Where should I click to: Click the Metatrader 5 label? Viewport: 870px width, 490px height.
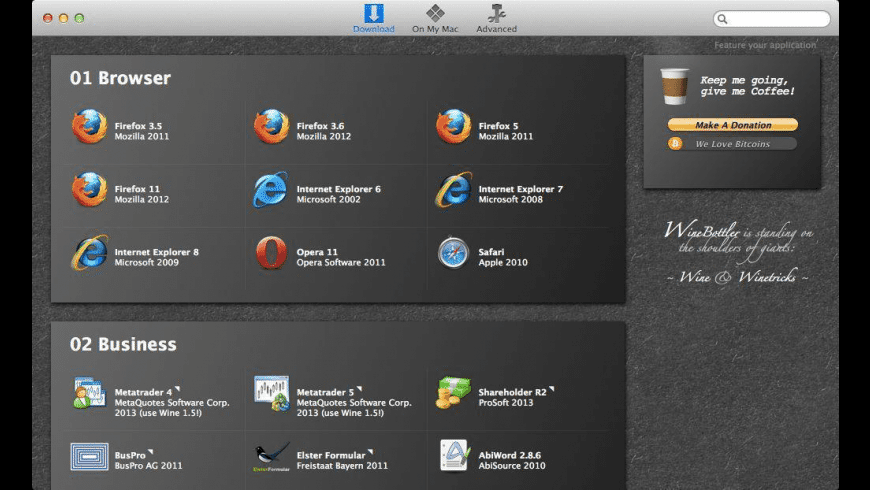point(325,392)
